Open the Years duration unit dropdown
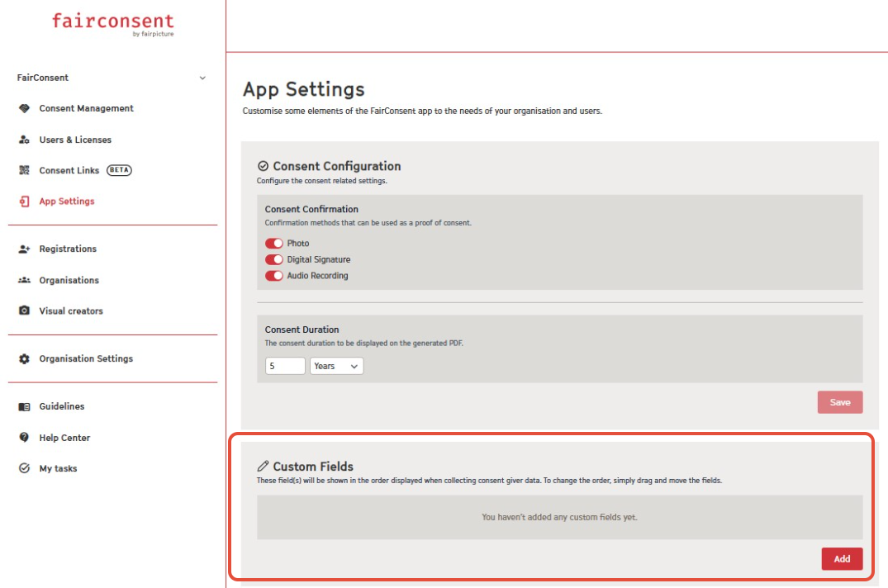Screen dimensions: 888x588 coord(336,366)
